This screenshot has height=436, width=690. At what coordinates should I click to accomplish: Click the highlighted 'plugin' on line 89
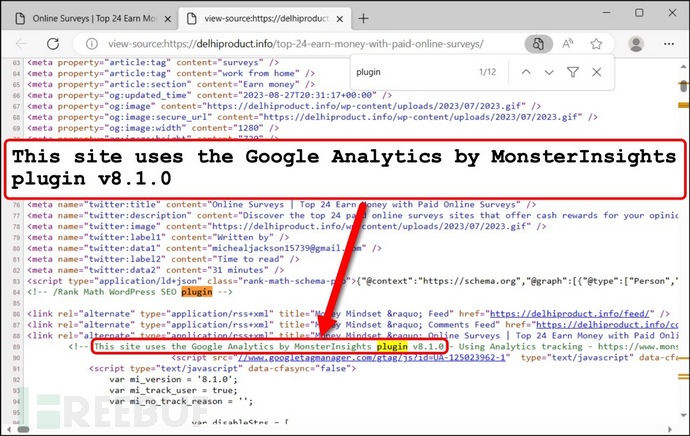(x=392, y=346)
